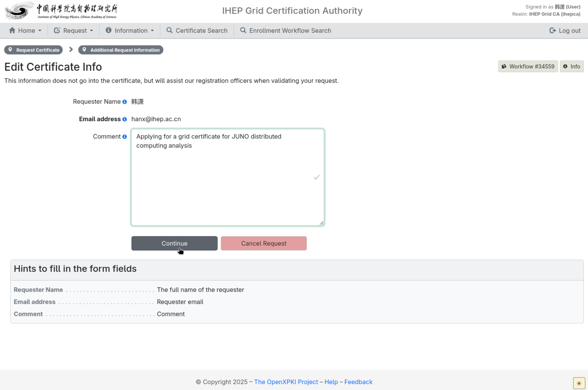Open The OpenXPKI Project link

click(286, 382)
